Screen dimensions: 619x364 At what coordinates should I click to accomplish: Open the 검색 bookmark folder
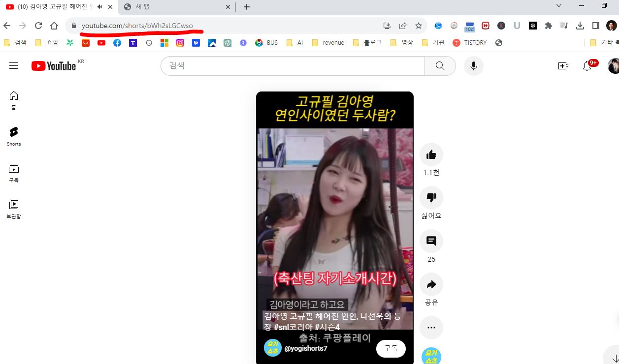(x=15, y=43)
